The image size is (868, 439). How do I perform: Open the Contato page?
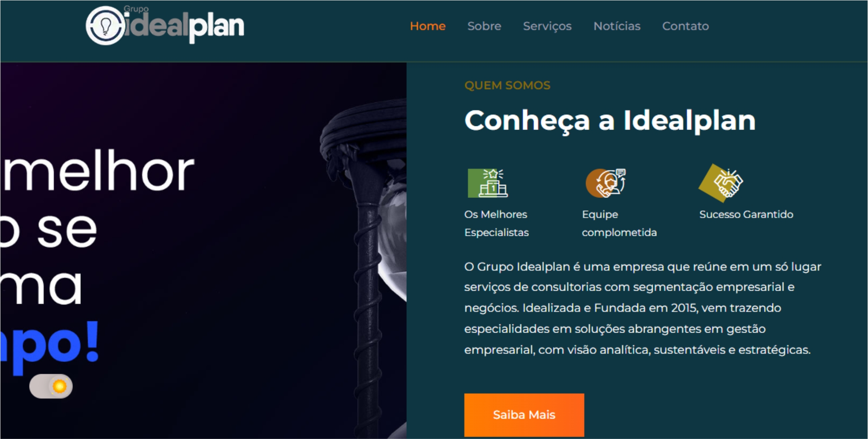tap(685, 26)
